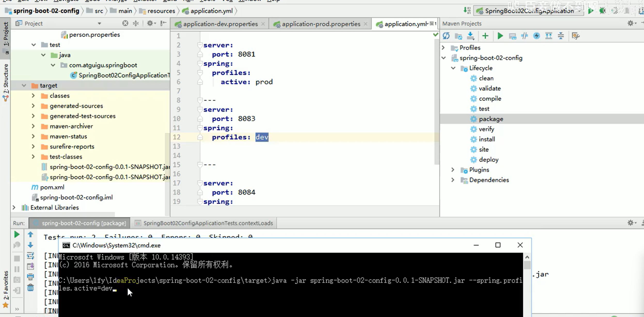Open Maven Settings wrench icon
The height and width of the screenshot is (317, 644).
pyautogui.click(x=576, y=36)
